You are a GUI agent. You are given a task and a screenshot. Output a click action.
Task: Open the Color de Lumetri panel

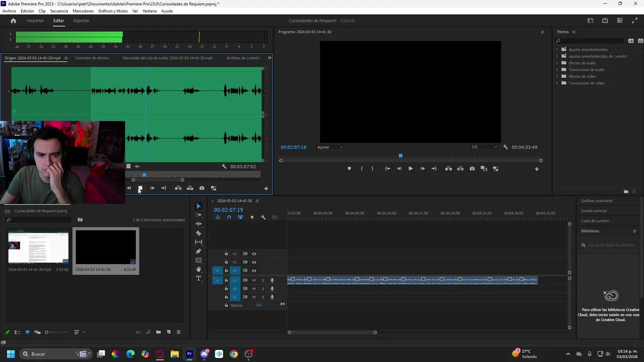pos(595,221)
